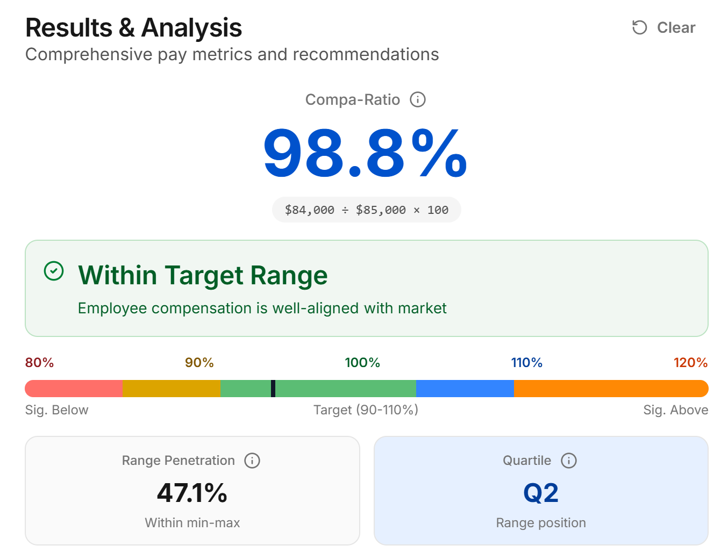Click the yellow segment of the ratio bar
Image resolution: width=728 pixels, height=560 pixels.
coord(171,389)
